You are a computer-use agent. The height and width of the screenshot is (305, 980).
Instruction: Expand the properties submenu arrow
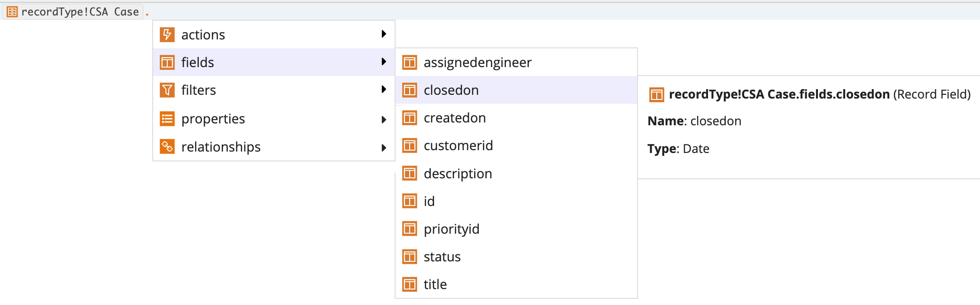[384, 120]
